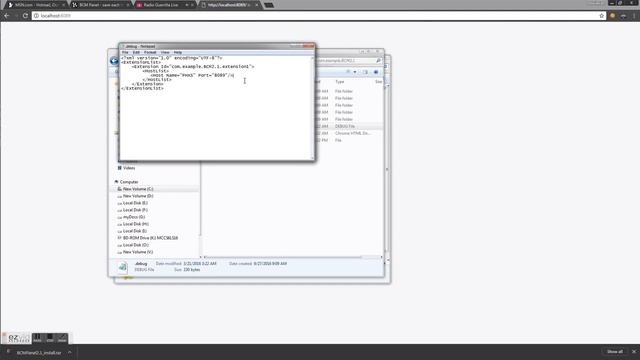Open a new browser tab
Image resolution: width=640 pixels, height=360 pixels.
click(x=269, y=5)
